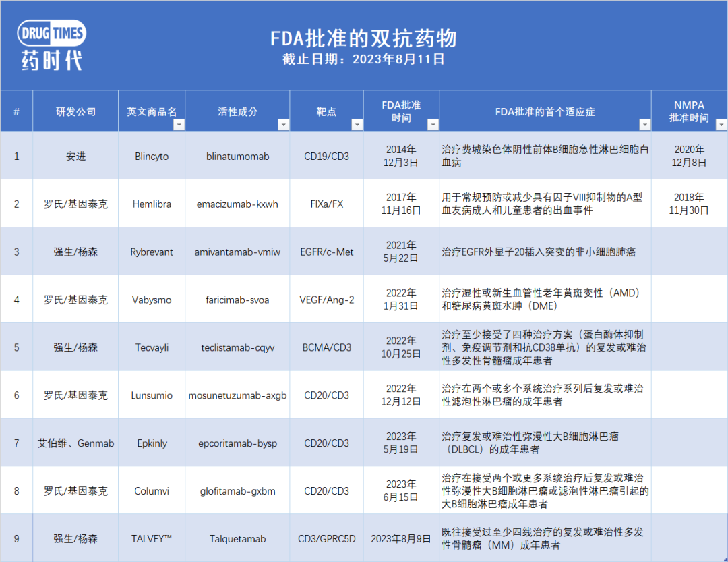Select the glofitamab-gxbm cell

(x=238, y=491)
